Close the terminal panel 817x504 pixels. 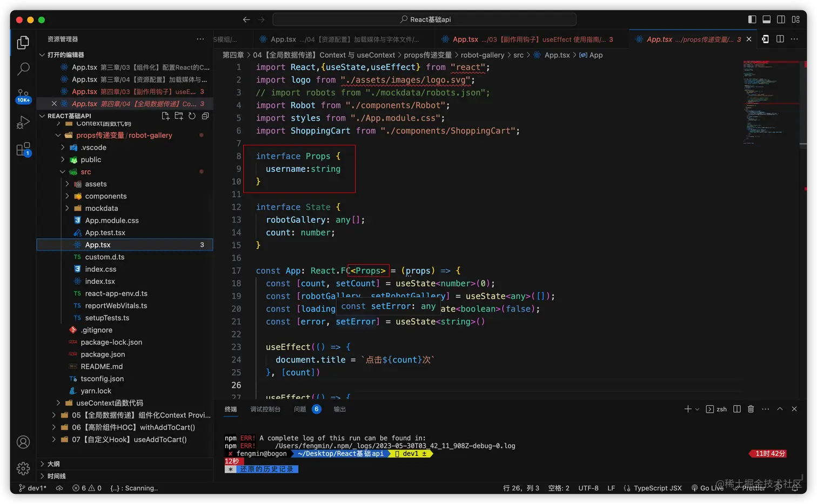click(x=794, y=409)
